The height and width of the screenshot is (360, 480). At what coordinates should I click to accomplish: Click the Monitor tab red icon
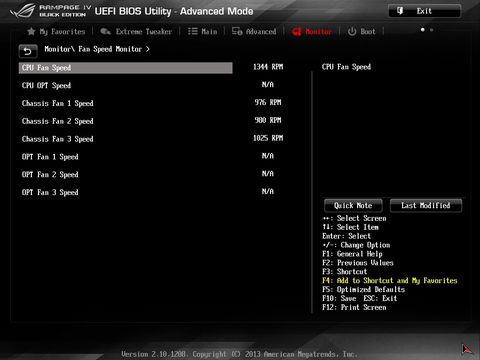click(x=296, y=32)
